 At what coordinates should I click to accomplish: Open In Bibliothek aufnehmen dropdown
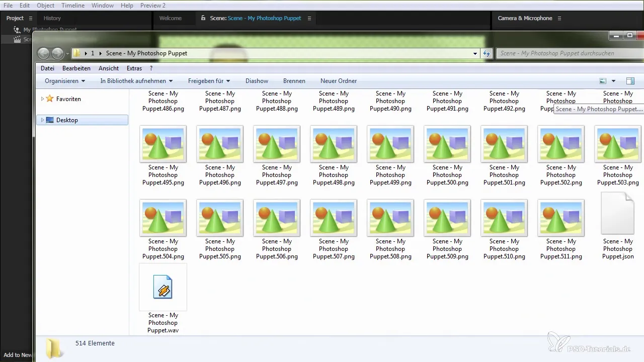tap(136, 81)
